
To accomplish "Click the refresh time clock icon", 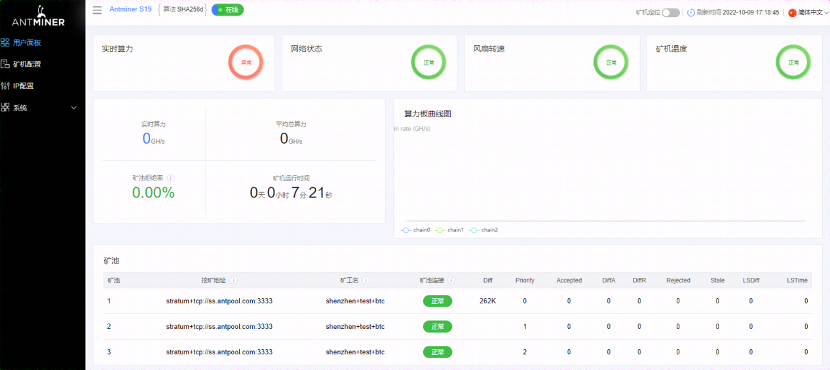I will 691,12.
